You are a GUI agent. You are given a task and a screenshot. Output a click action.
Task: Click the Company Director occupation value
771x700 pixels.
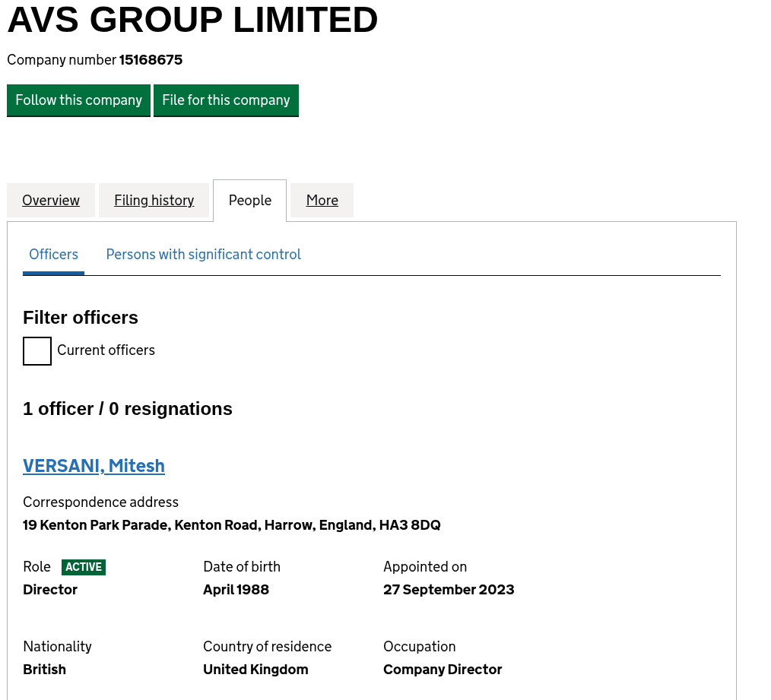point(443,670)
